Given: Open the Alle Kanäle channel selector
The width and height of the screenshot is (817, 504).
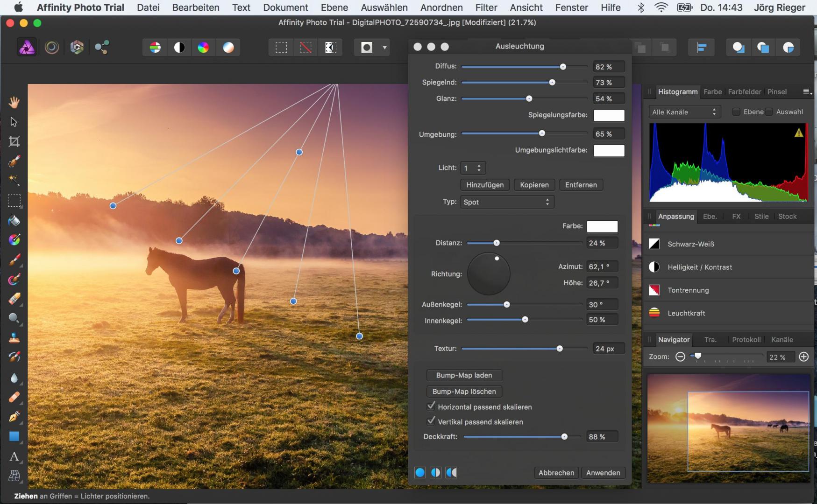Looking at the screenshot, I should (x=684, y=112).
